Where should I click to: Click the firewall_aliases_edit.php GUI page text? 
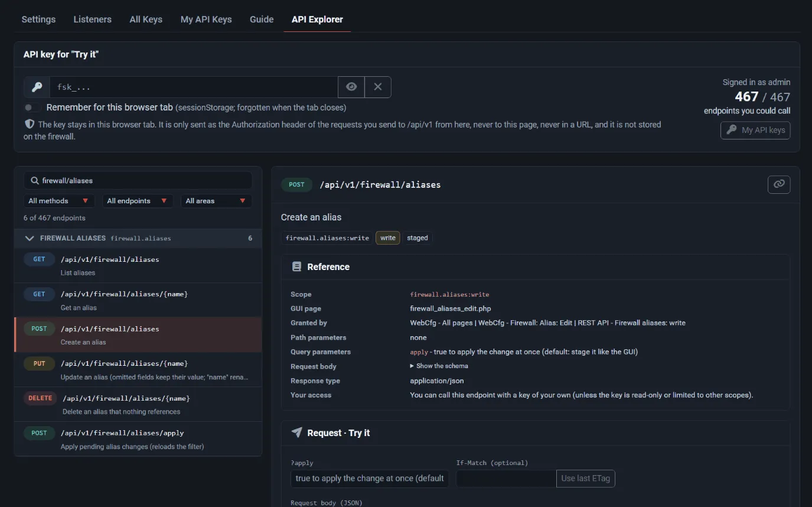(x=451, y=308)
